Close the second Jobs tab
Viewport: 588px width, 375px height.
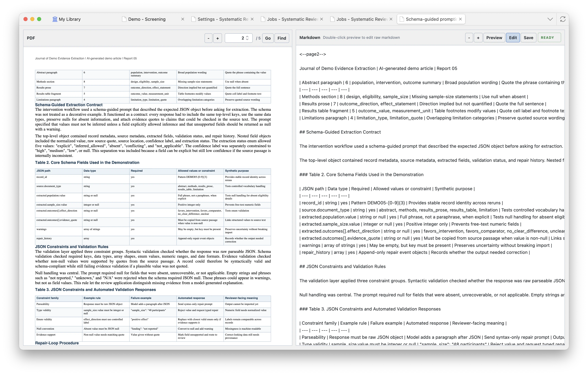[391, 19]
